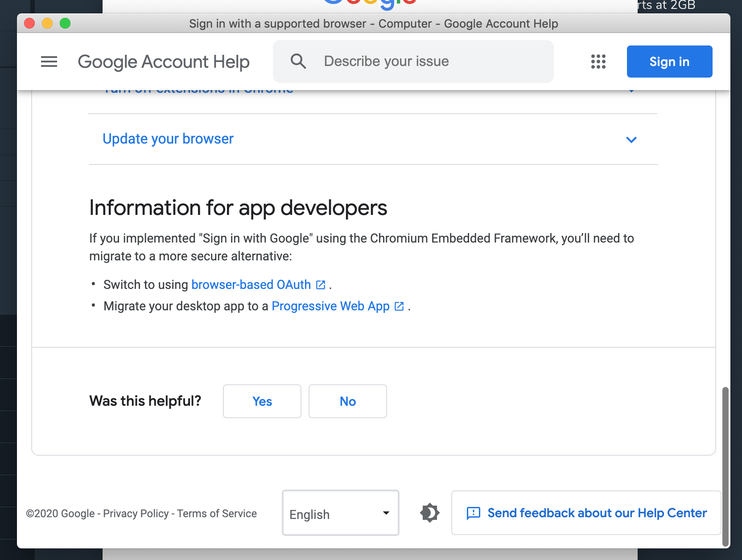Answer Yes to Was this helpful
This screenshot has width=742, height=560.
coord(262,401)
